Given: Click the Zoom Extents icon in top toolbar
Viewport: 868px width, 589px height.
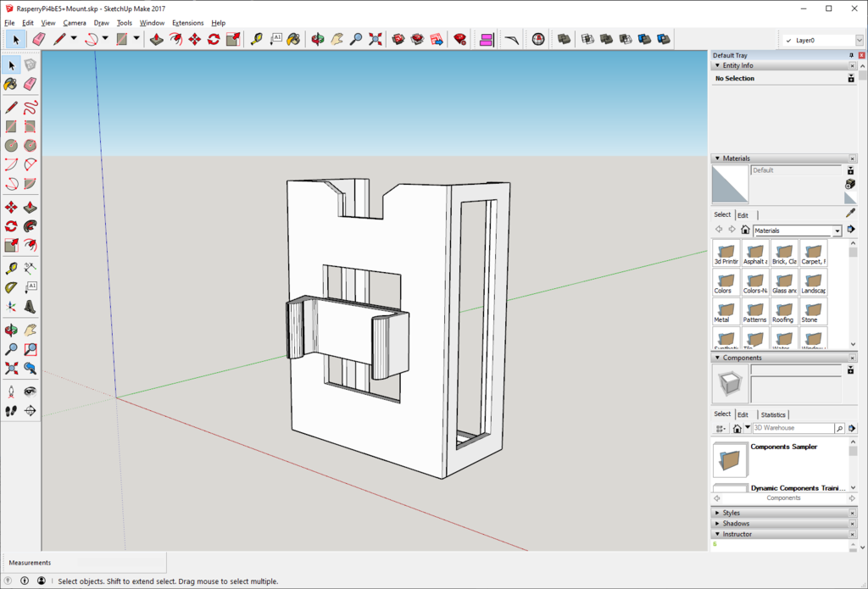Looking at the screenshot, I should click(376, 39).
